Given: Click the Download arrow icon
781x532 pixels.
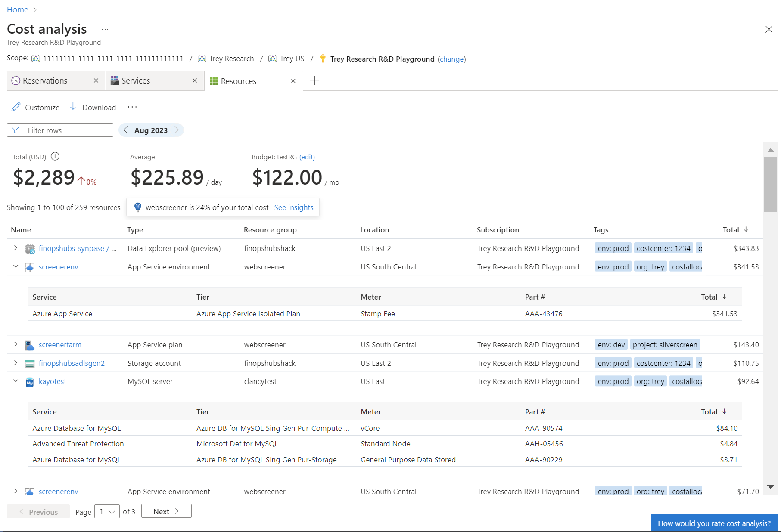Looking at the screenshot, I should pos(73,107).
